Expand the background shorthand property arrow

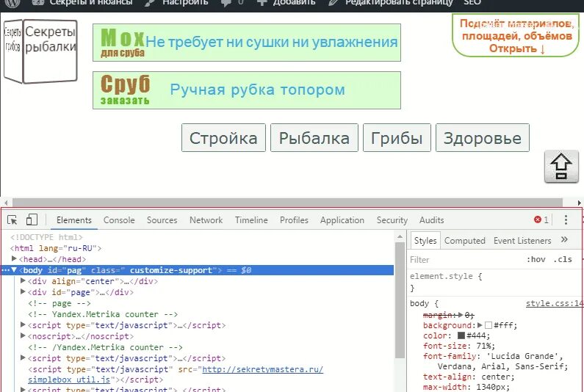click(480, 325)
